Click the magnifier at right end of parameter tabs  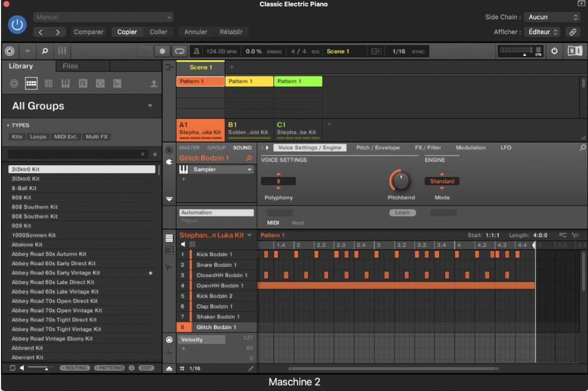click(583, 147)
